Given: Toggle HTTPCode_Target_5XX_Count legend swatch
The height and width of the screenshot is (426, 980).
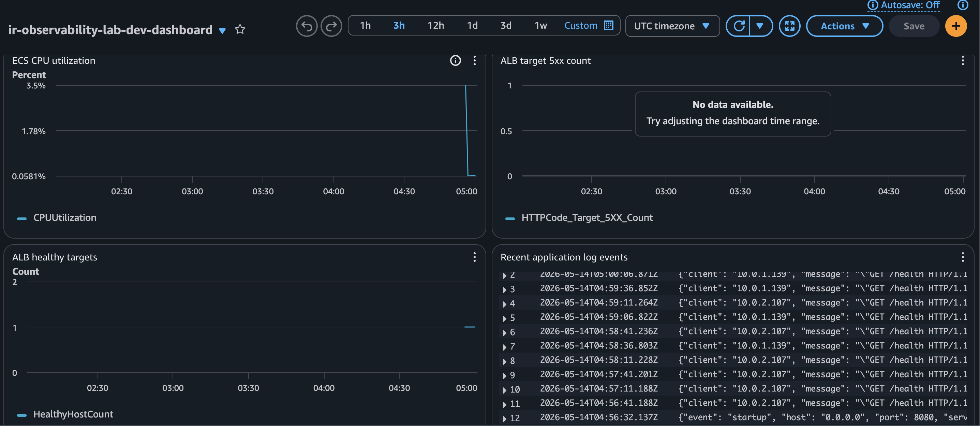Looking at the screenshot, I should (509, 218).
